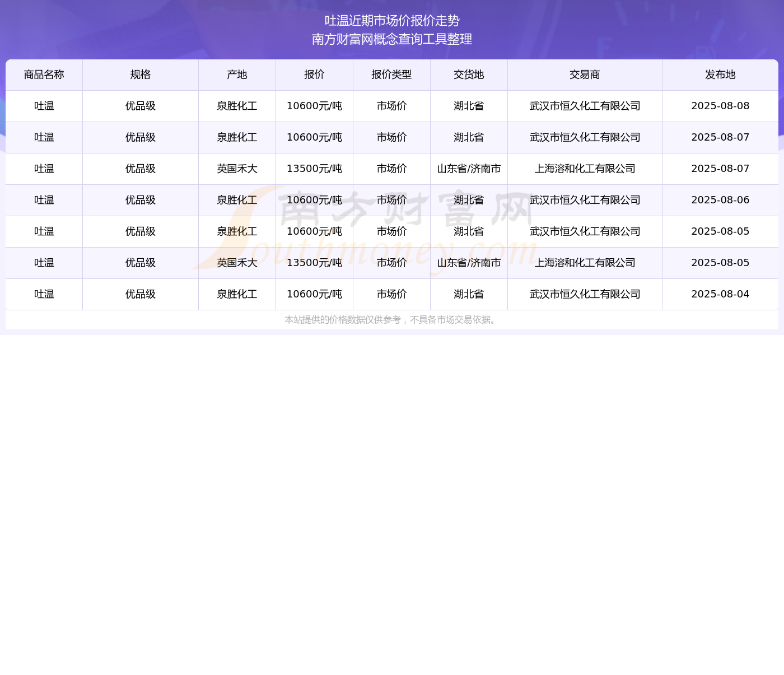Click 2025-08-05 in the 上海溶和化工 row
This screenshot has height=675, width=784.
(x=720, y=263)
